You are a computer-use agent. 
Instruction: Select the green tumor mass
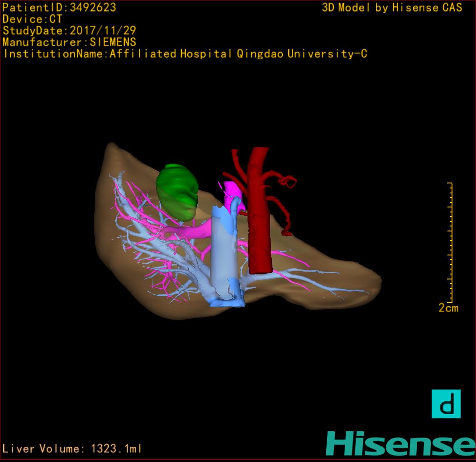point(177,190)
